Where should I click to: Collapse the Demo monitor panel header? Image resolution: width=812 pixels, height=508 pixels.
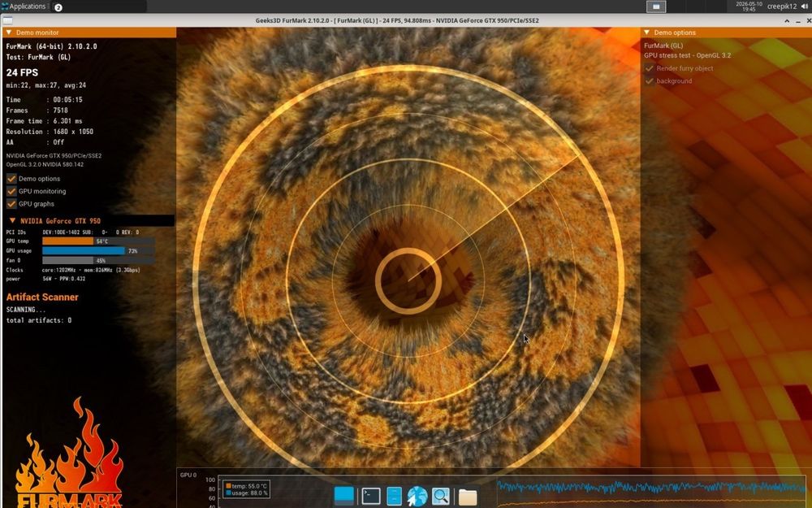tap(89, 33)
